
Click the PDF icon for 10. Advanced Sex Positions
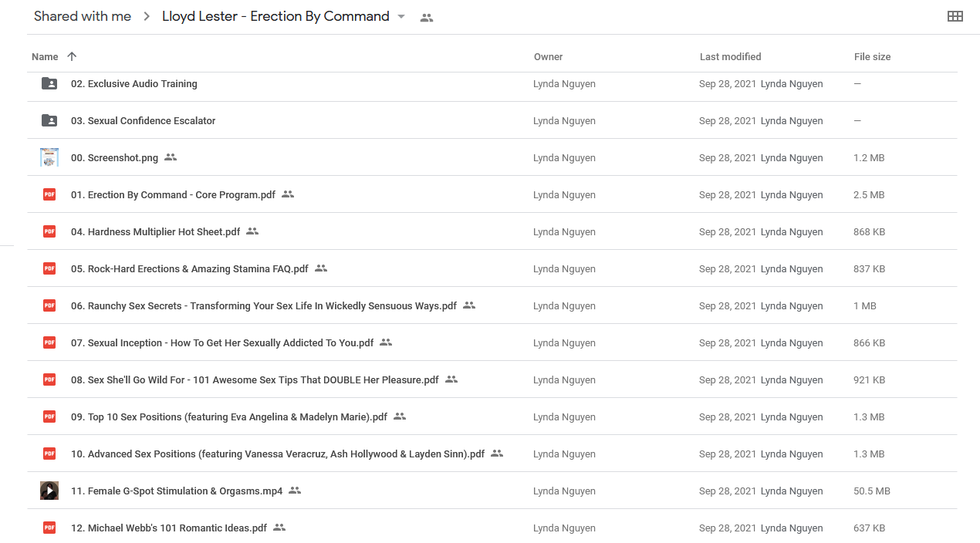pos(49,454)
